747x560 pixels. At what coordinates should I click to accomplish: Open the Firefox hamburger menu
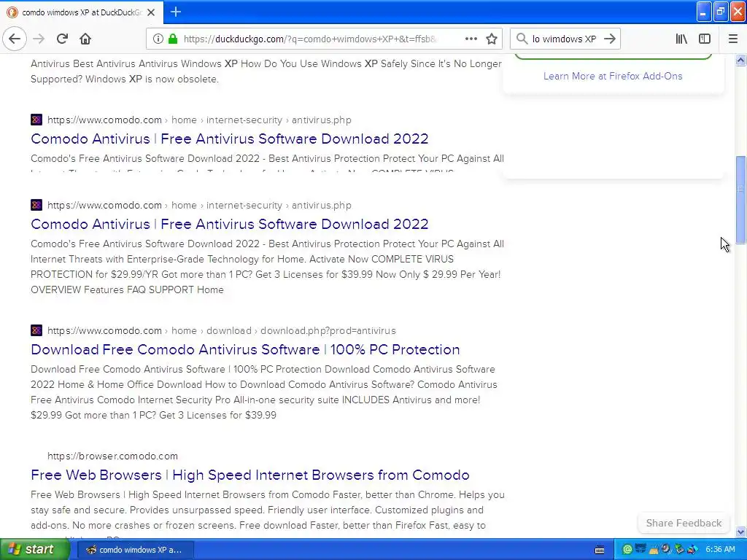point(732,39)
